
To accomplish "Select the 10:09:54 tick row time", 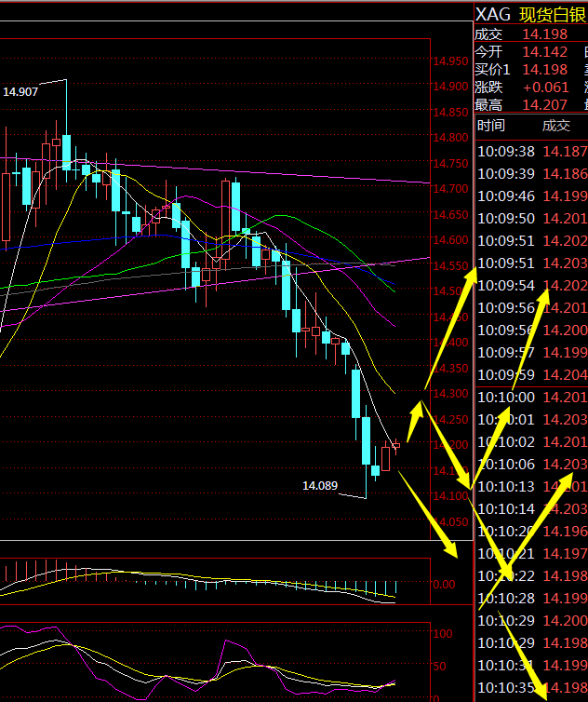I will (506, 286).
